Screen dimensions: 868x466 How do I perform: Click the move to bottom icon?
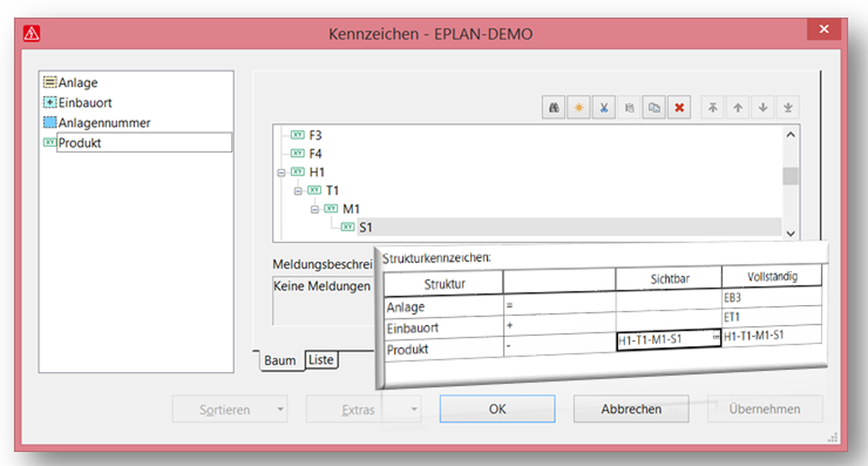pos(788,107)
